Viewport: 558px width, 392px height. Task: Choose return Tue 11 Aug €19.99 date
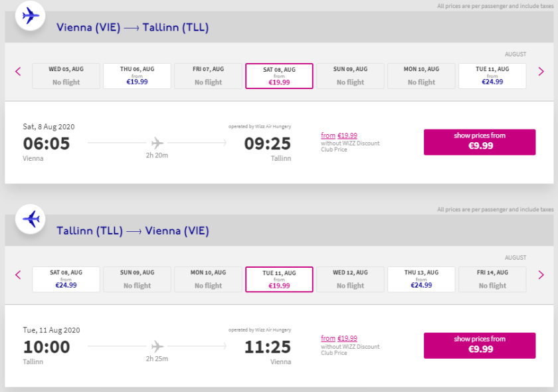(279, 279)
